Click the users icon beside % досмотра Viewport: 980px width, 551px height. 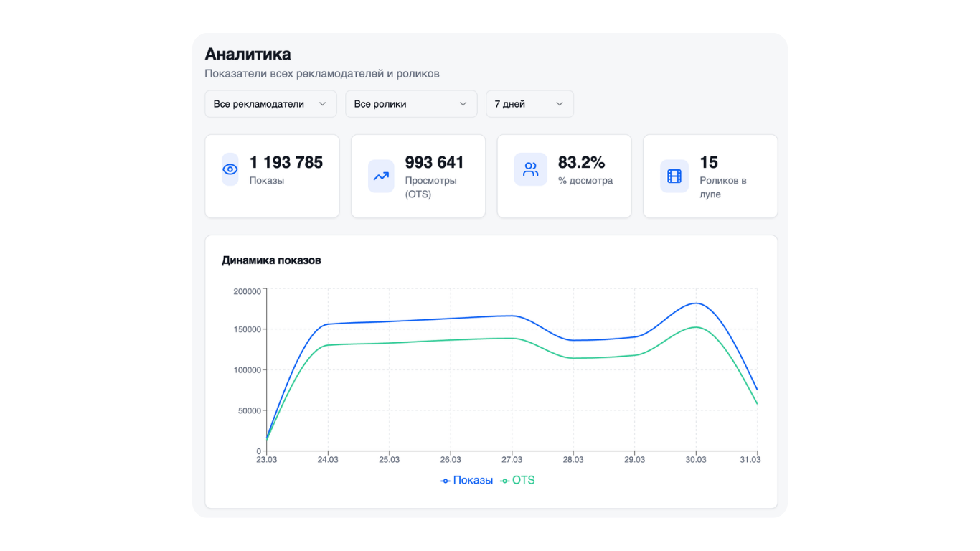530,169
